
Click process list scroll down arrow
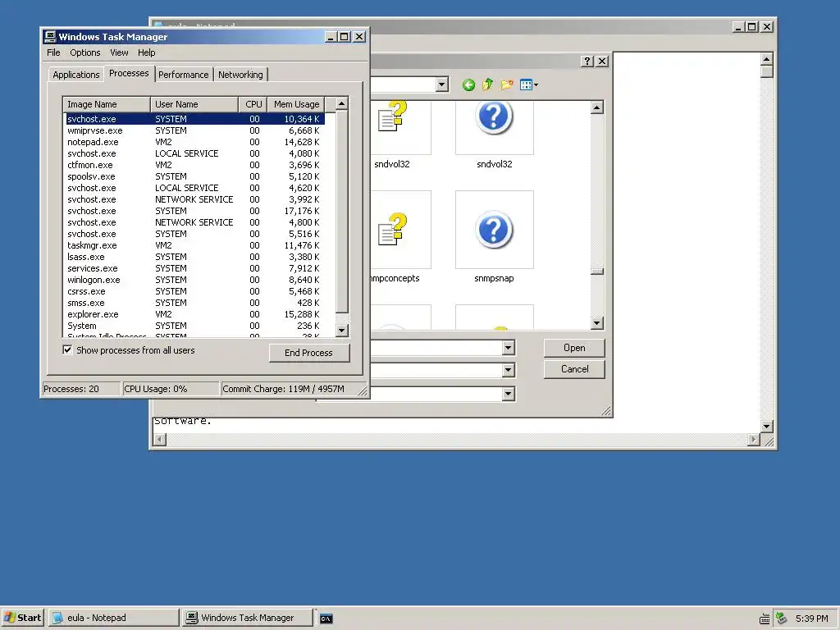tap(342, 330)
